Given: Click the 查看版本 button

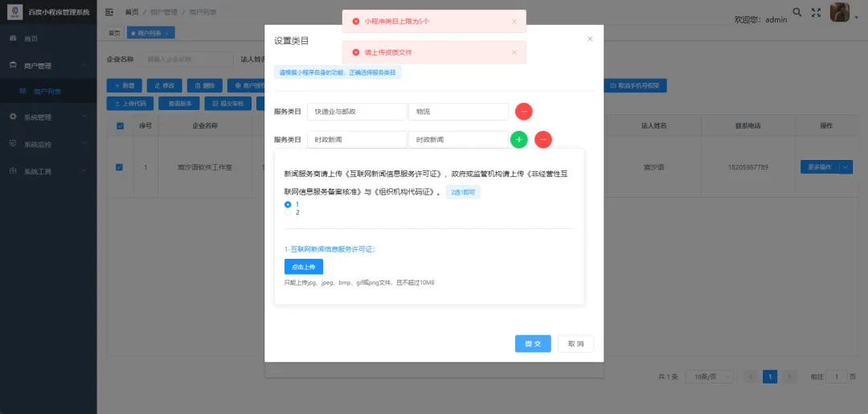Looking at the screenshot, I should (x=180, y=104).
